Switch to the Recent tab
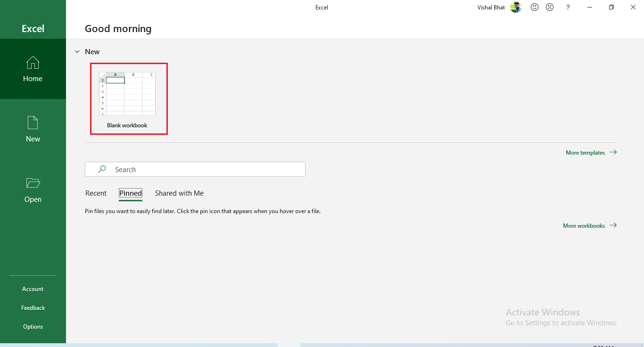The width and height of the screenshot is (644, 347). pos(96,193)
